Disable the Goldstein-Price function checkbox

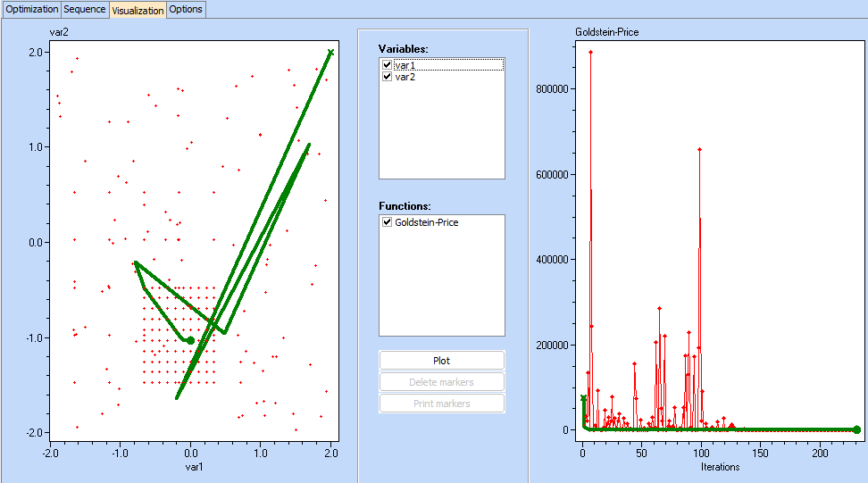point(387,222)
